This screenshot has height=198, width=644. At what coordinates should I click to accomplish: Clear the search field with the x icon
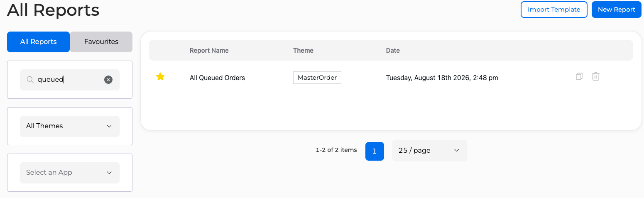108,80
